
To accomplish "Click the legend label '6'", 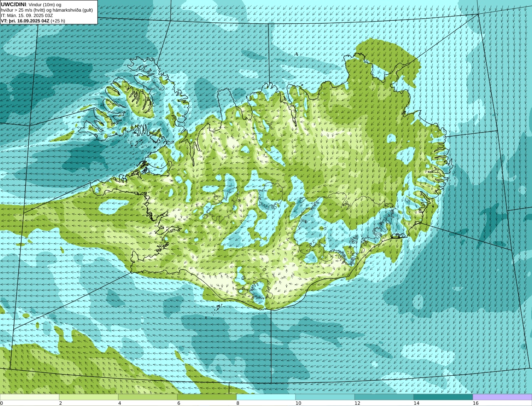I will point(179,403).
